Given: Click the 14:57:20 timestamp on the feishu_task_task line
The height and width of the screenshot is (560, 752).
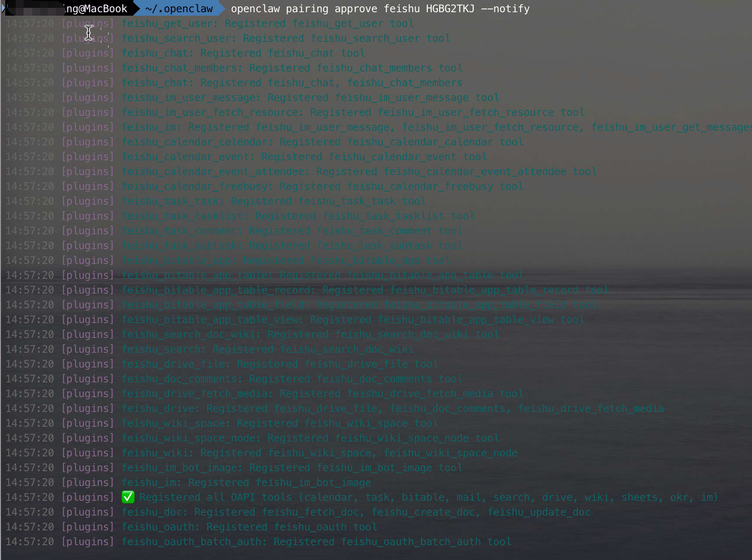Looking at the screenshot, I should coord(30,201).
